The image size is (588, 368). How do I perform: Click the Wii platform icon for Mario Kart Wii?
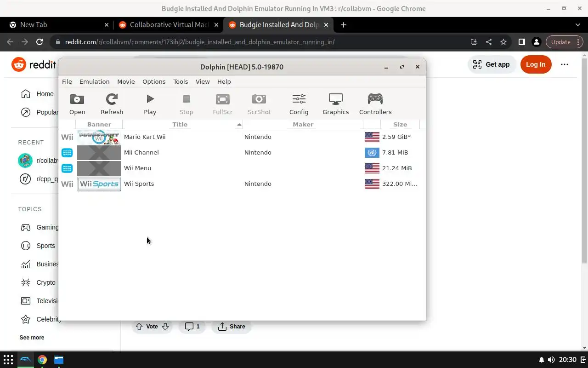click(67, 137)
